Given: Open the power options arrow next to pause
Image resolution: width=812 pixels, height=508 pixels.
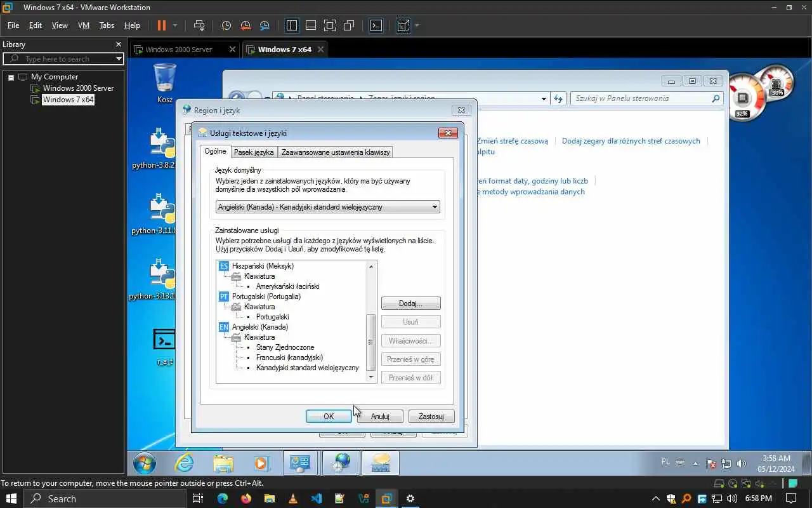Looking at the screenshot, I should (175, 25).
